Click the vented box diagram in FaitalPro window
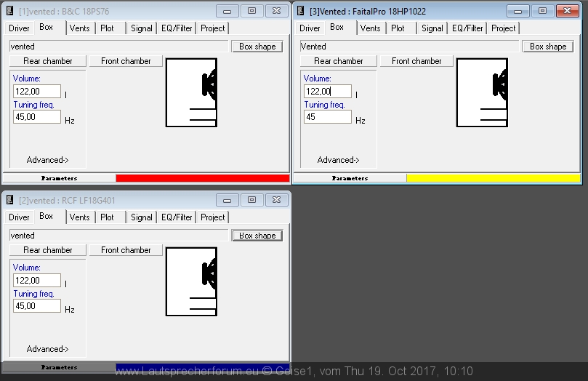Screen dimensions: 588x381 [482, 92]
